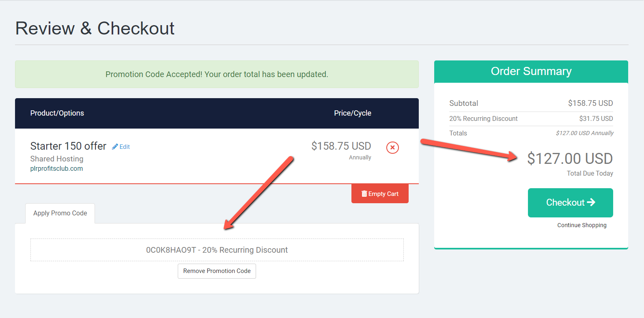Click the Empty Cart button
This screenshot has height=318, width=644.
click(380, 194)
